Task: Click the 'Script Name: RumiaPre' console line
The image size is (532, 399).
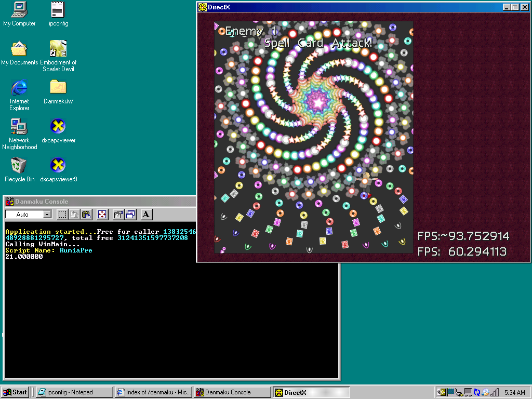Action: pyautogui.click(x=49, y=250)
